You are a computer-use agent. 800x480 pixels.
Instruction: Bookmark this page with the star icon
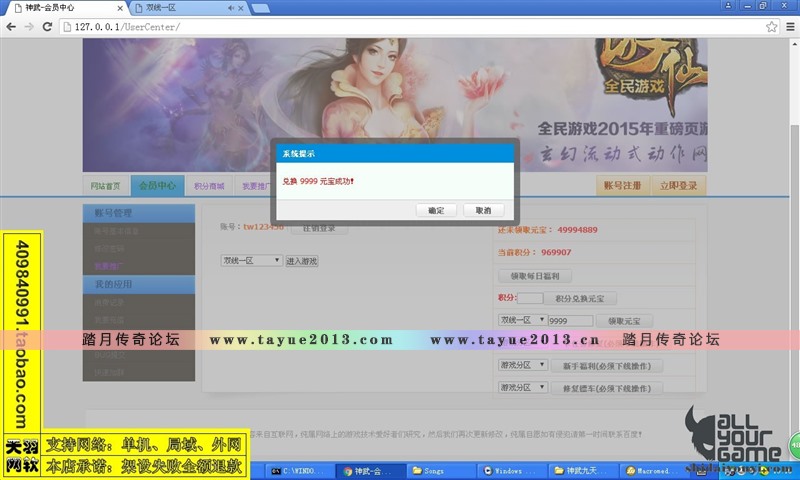(x=771, y=26)
